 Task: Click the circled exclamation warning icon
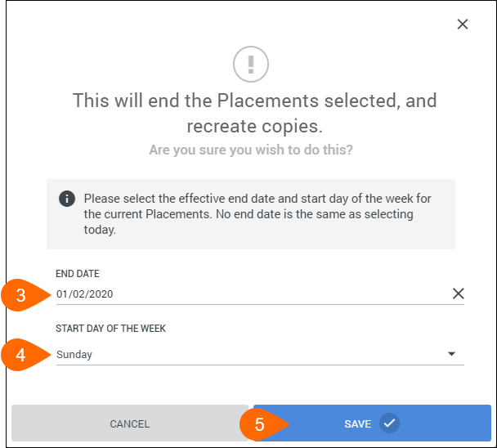tap(251, 64)
